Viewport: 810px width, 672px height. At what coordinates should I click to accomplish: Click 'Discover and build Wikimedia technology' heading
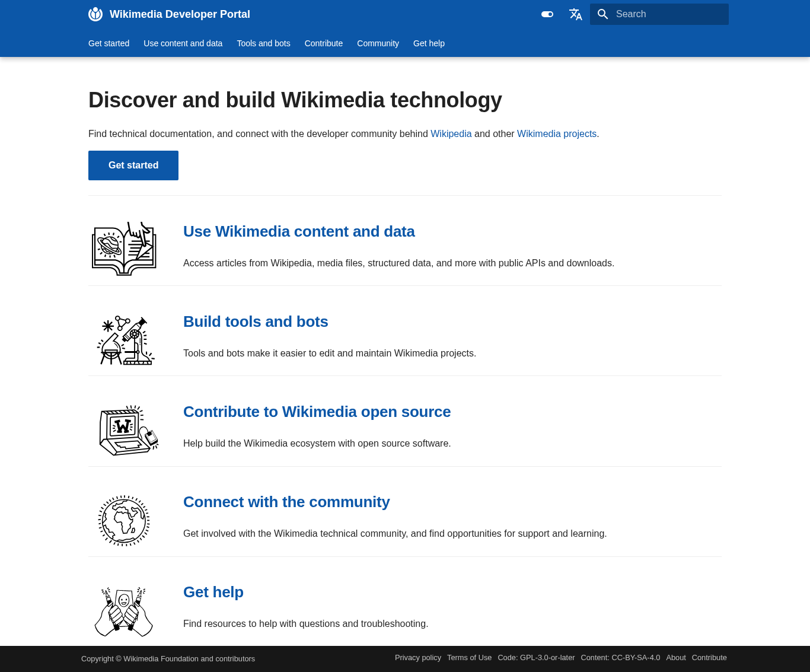click(295, 100)
